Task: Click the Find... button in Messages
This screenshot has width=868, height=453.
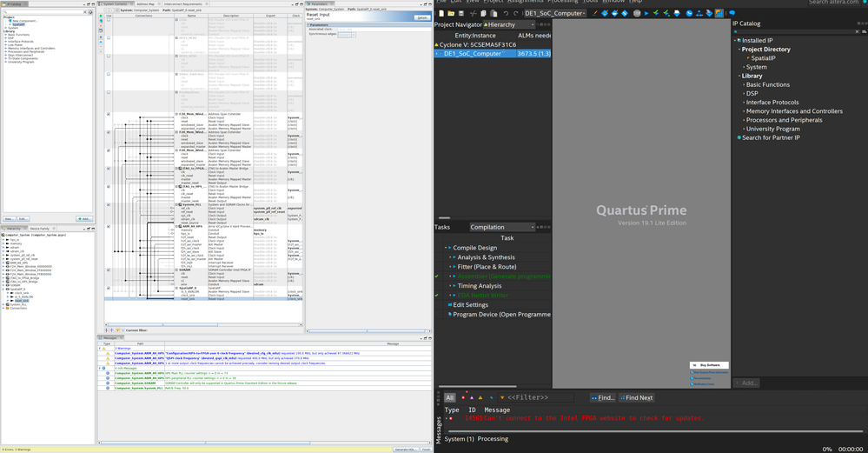Action: click(x=602, y=397)
